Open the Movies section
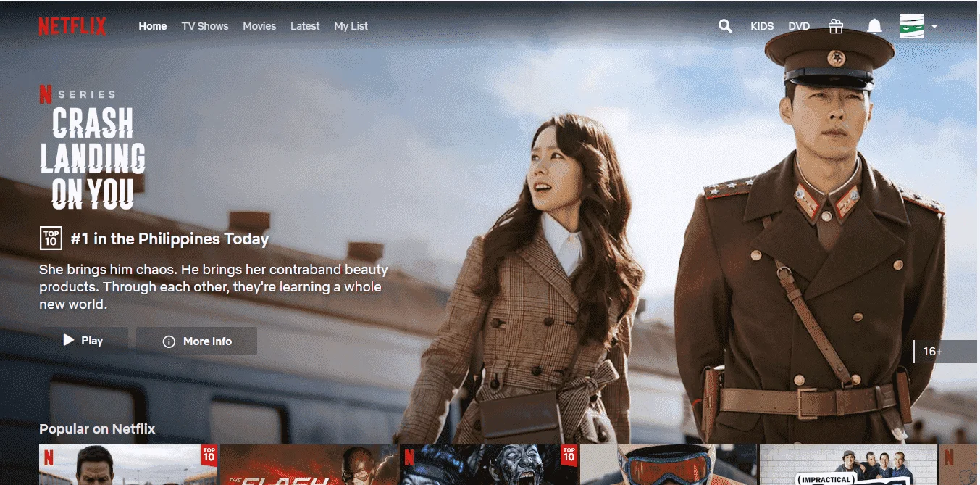The image size is (980, 485). [259, 26]
